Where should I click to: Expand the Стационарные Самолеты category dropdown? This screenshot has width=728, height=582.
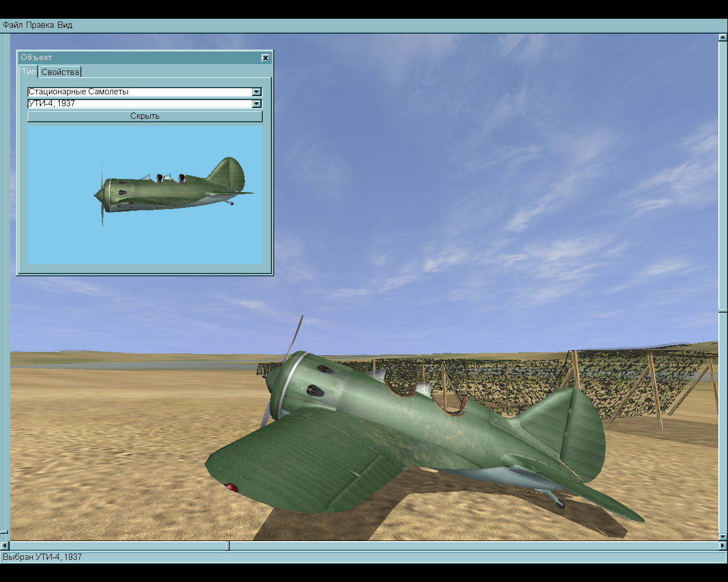tap(257, 92)
